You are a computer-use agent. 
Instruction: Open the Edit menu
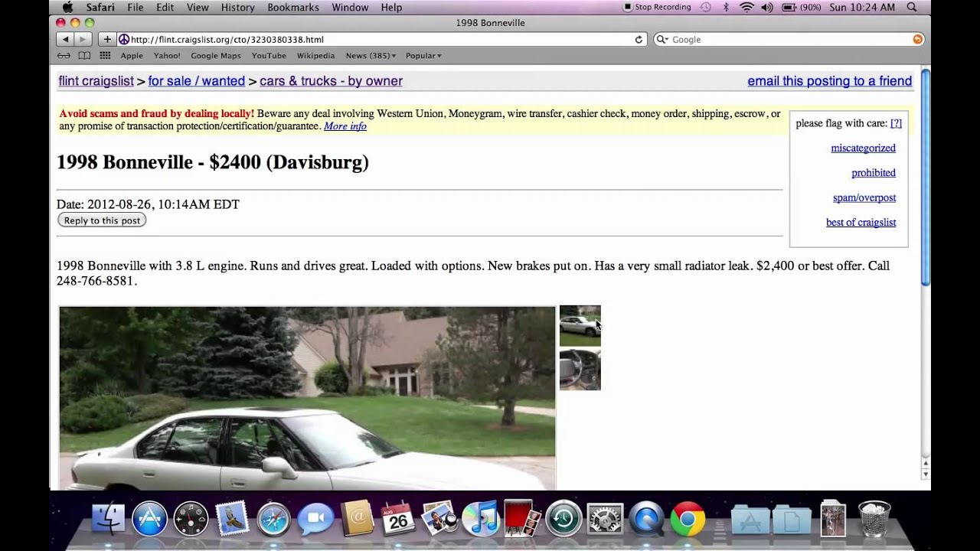coord(165,7)
